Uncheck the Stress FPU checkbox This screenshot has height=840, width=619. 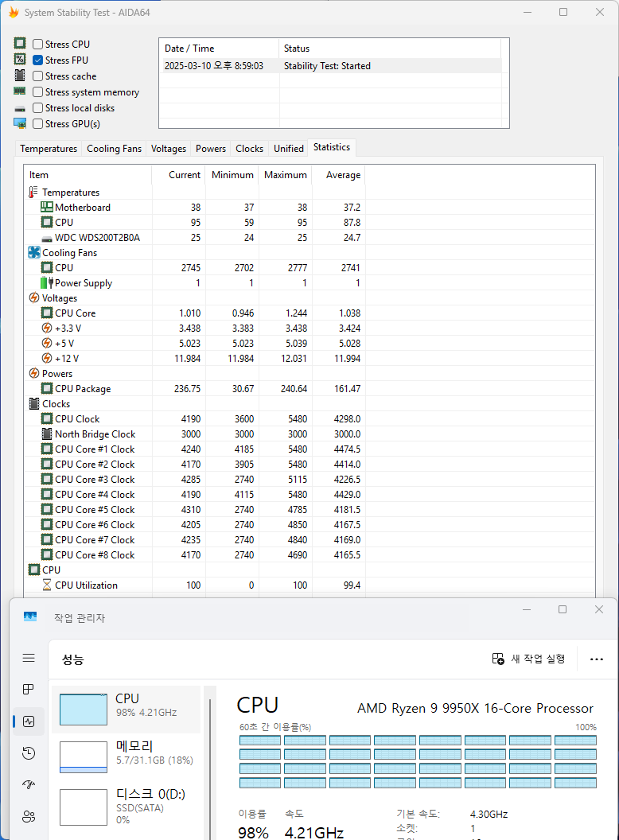click(x=37, y=60)
